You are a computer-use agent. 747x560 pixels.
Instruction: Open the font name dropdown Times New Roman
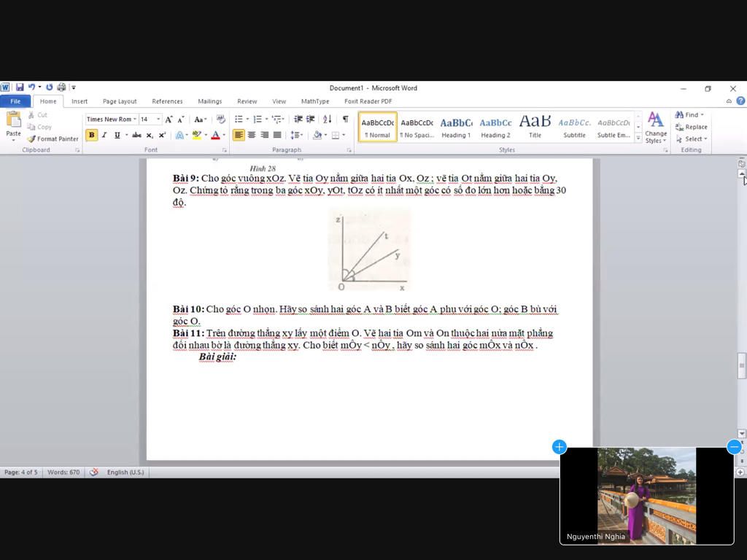(x=135, y=119)
